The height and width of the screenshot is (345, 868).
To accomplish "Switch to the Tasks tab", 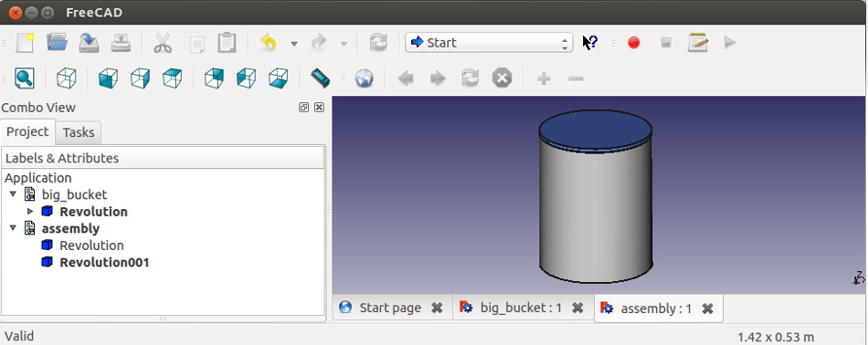I will coord(79,132).
